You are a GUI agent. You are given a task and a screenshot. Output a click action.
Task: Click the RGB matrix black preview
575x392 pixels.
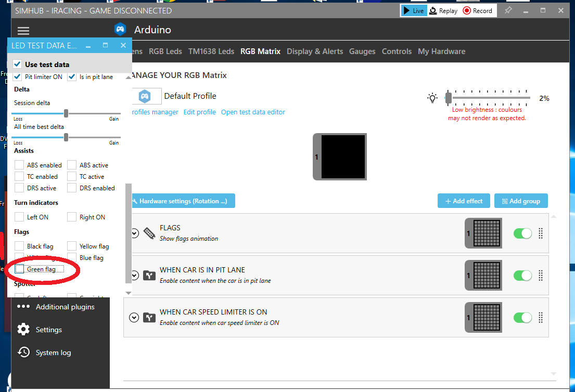tap(343, 157)
